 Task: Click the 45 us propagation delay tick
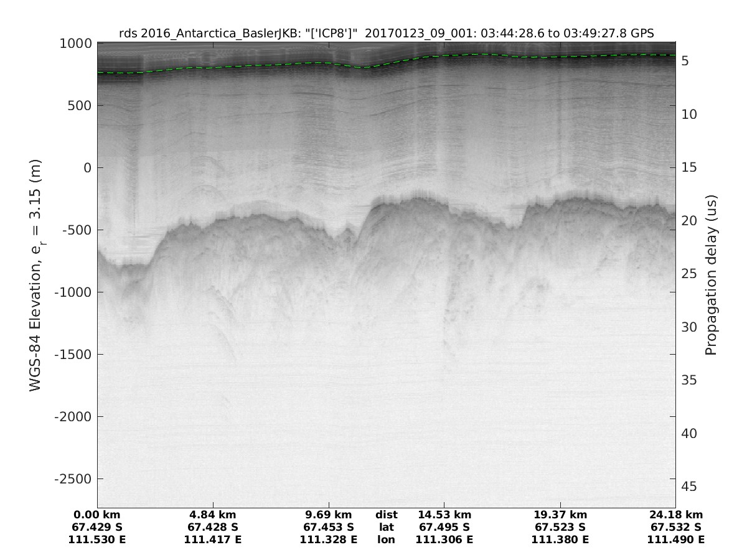[x=688, y=486]
